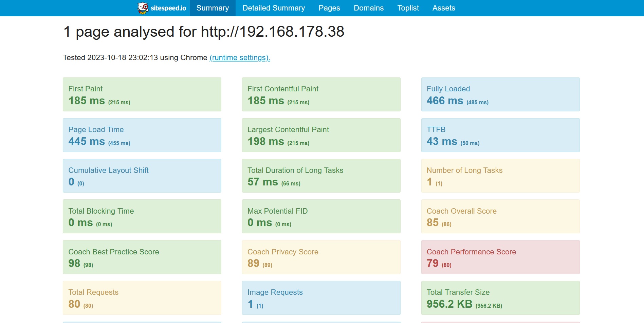Click the Cumulative Layout Shift box
644x323 pixels.
[x=142, y=176]
